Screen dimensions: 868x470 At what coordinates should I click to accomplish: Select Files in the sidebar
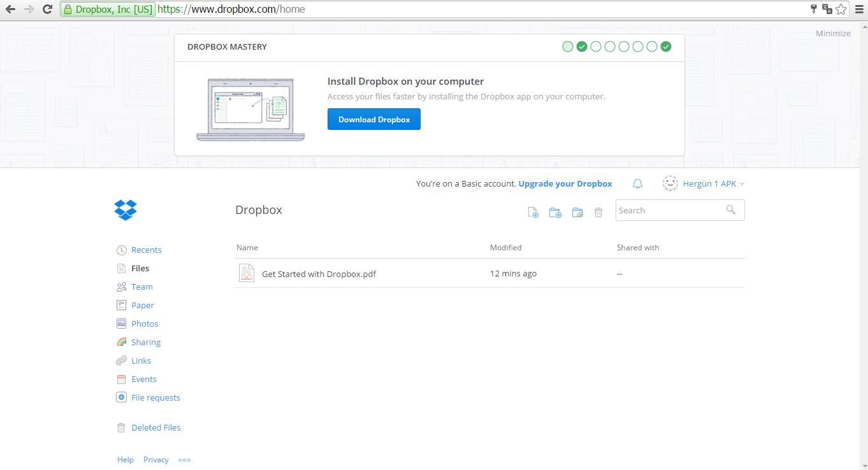140,268
